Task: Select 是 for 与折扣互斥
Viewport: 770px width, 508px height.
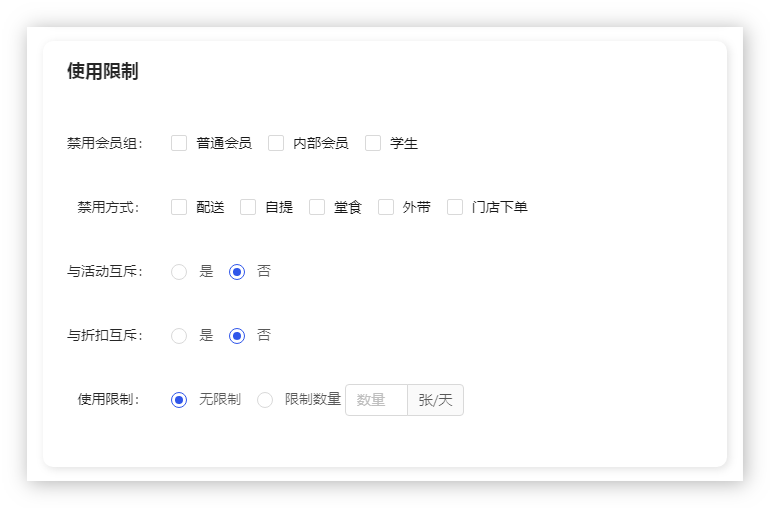Action: (x=179, y=335)
